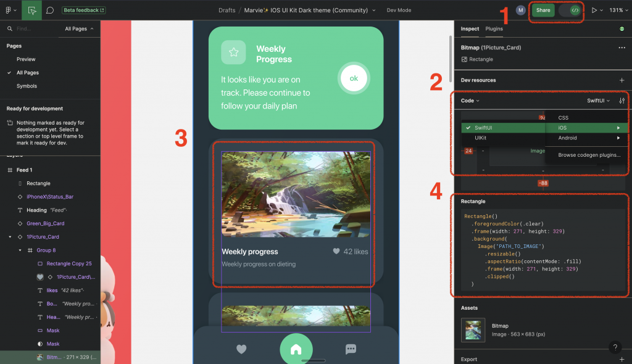Image resolution: width=632 pixels, height=364 pixels.
Task: Tap the chat bubble icon in bottom nav
Action: pyautogui.click(x=351, y=349)
